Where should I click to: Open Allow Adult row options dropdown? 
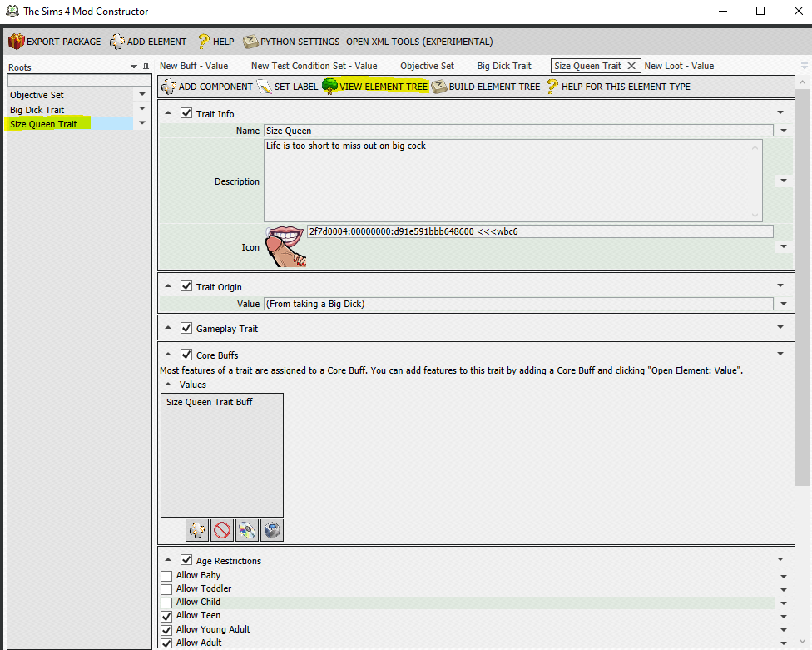784,643
